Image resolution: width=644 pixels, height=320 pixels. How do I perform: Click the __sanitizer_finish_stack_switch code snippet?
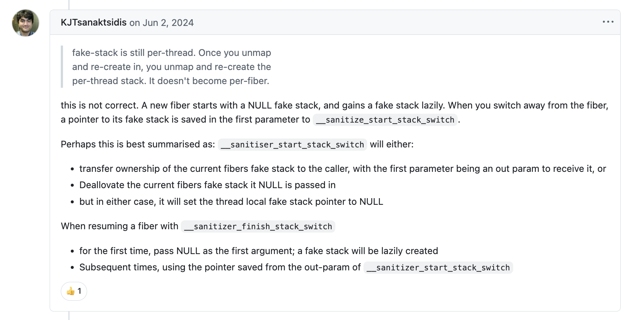(x=258, y=226)
